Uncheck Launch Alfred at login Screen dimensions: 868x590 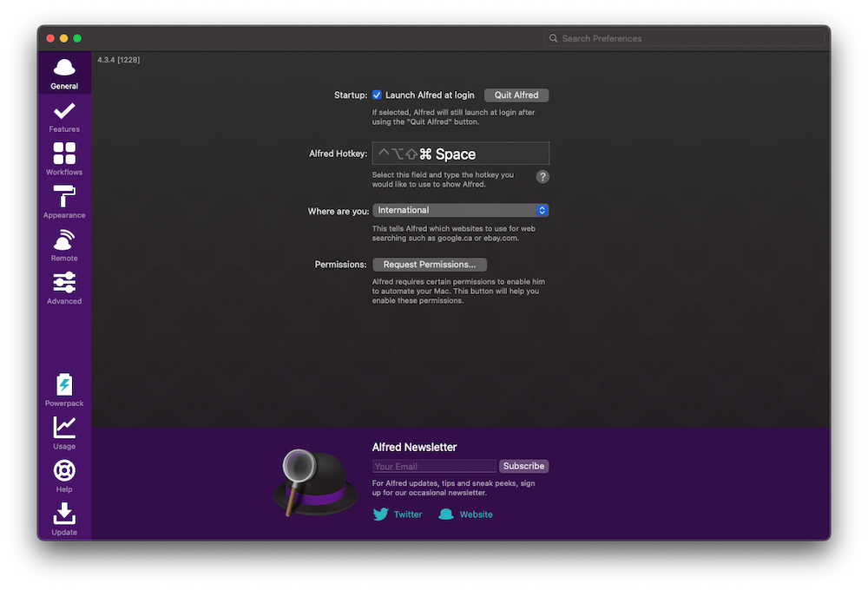click(378, 95)
